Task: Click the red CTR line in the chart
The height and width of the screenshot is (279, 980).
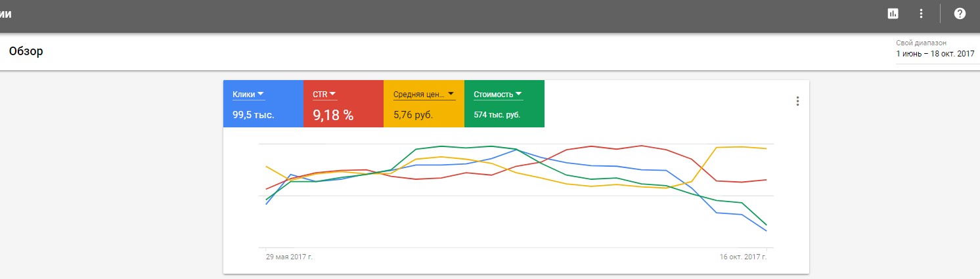Action: (591, 146)
